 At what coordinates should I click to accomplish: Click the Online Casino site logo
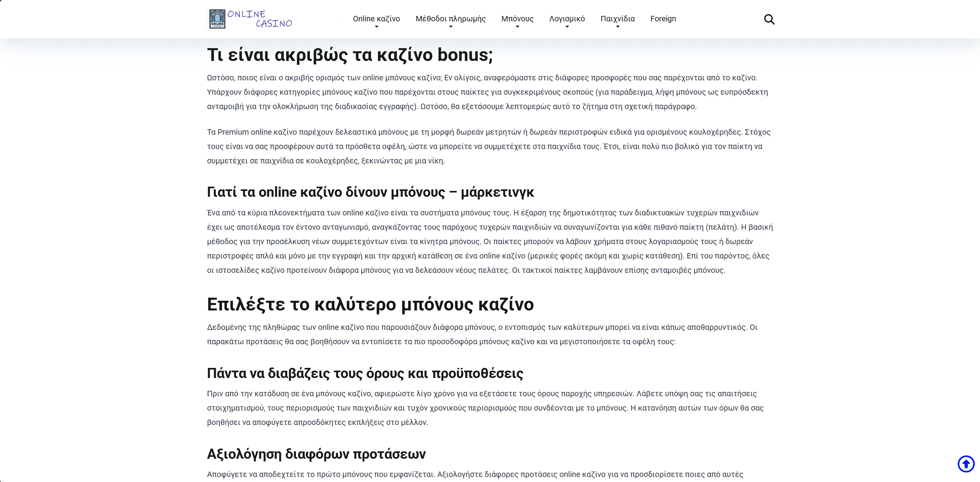(251, 19)
